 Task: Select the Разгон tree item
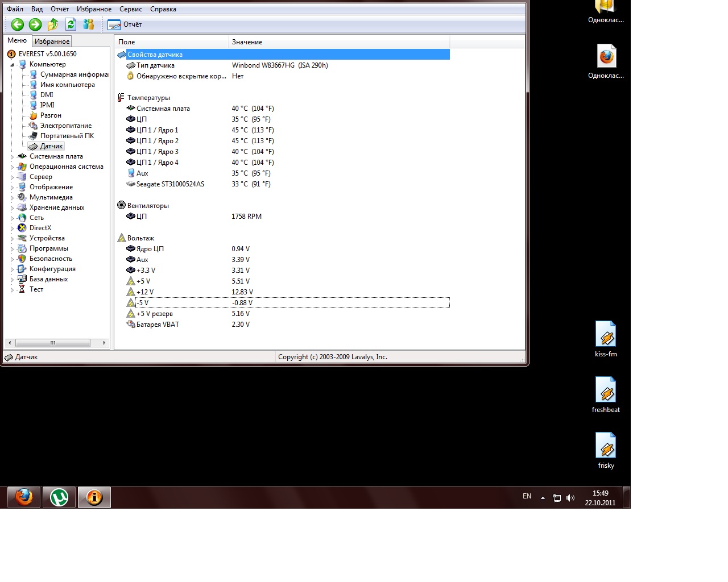click(x=51, y=115)
